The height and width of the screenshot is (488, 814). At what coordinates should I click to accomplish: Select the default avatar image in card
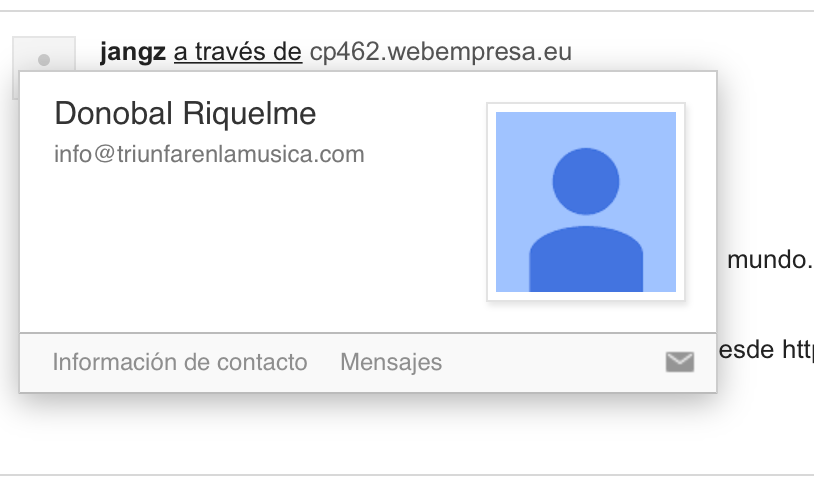tap(586, 202)
